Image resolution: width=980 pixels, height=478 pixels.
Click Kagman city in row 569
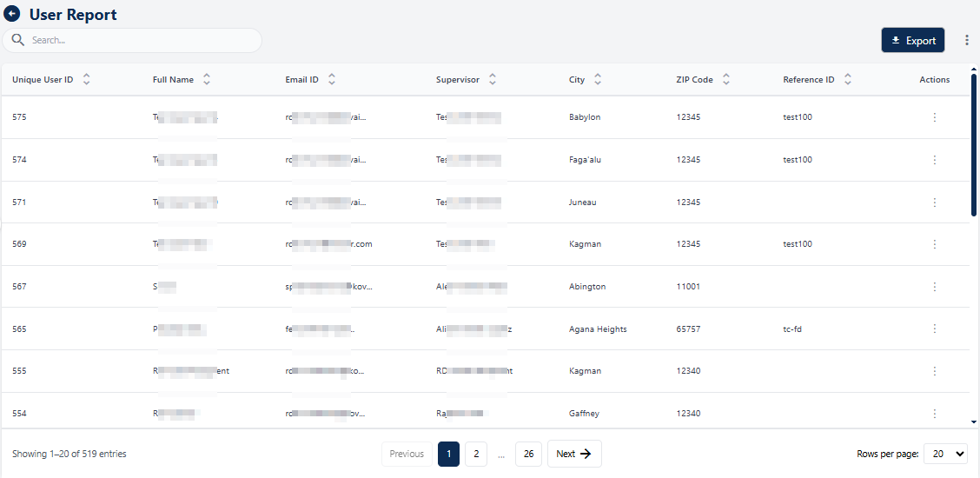[x=585, y=244]
